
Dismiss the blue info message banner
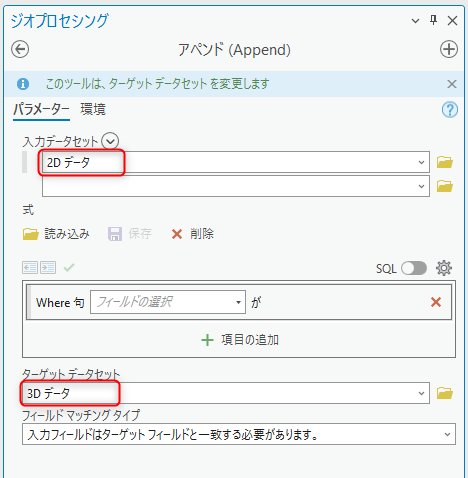click(452, 84)
